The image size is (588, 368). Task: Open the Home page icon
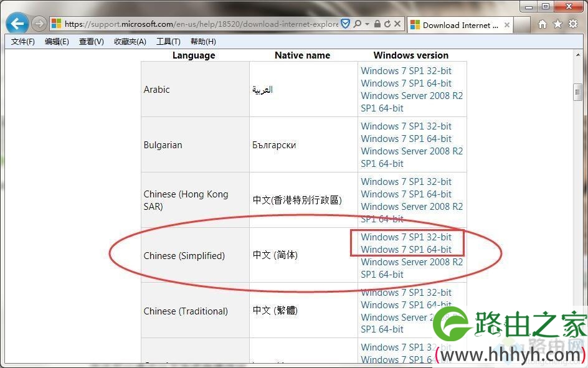pos(543,24)
